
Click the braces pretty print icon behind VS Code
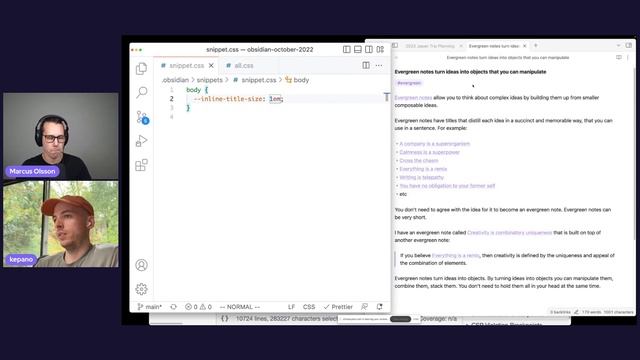tap(224, 319)
